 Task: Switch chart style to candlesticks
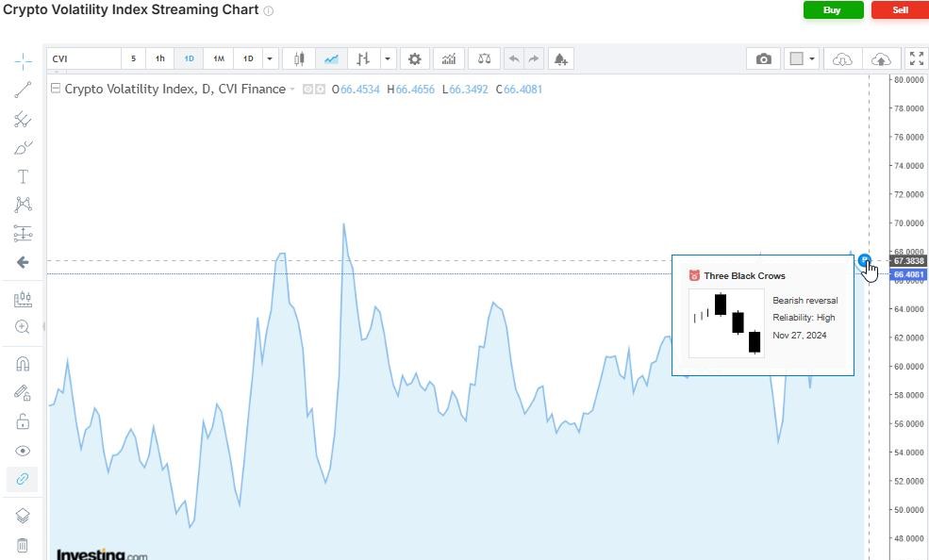point(299,58)
